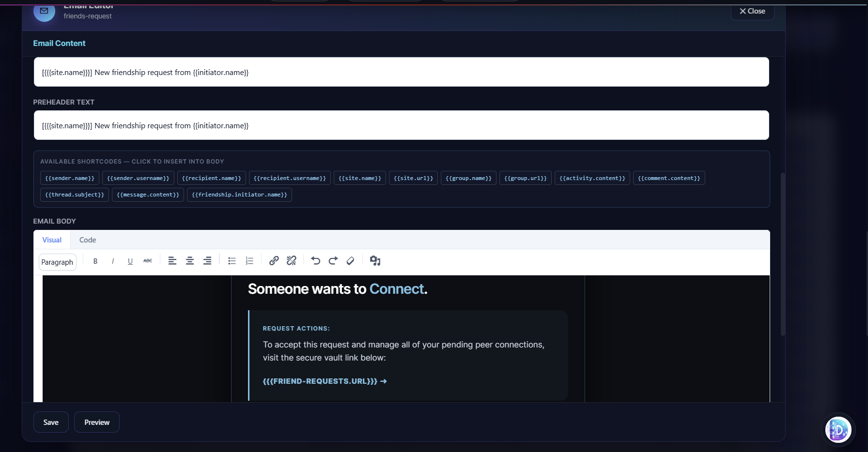Image resolution: width=868 pixels, height=452 pixels.
Task: Switch to the Code tab
Action: [87, 240]
